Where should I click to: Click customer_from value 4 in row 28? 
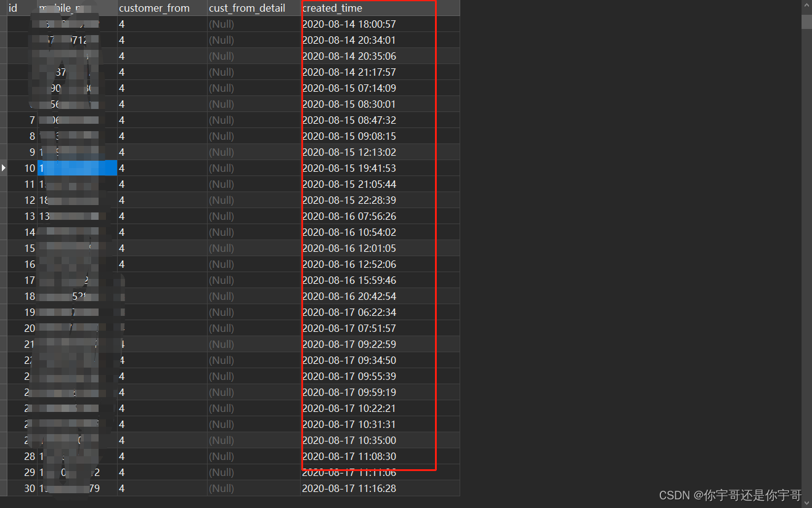tap(163, 456)
